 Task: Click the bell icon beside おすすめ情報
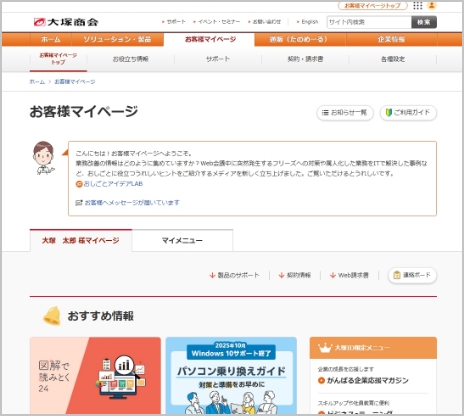(52, 316)
